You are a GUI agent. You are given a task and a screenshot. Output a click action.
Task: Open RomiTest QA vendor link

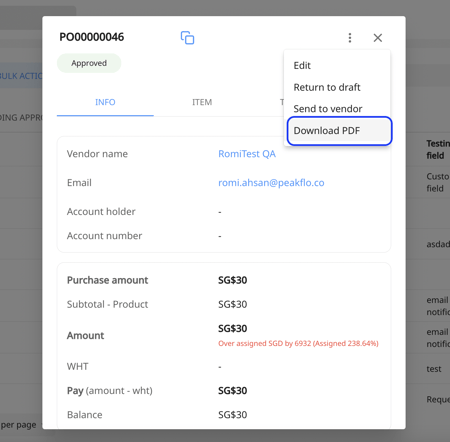(x=247, y=154)
